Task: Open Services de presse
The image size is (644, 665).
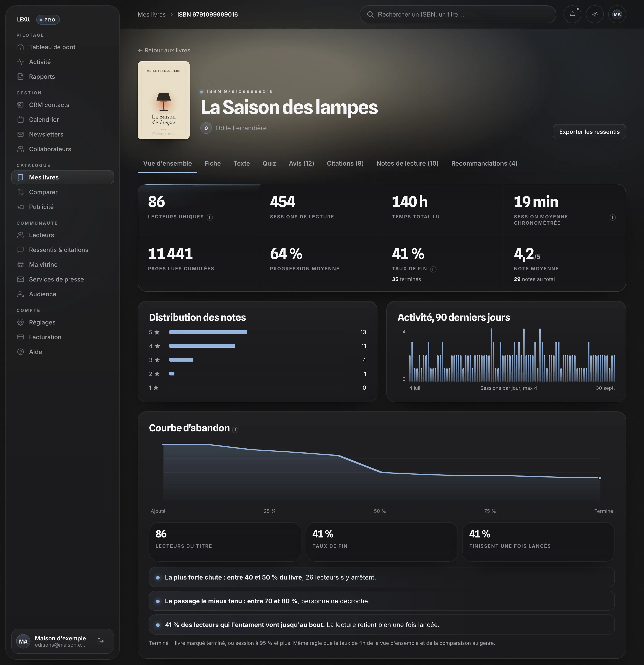Action: tap(62, 279)
